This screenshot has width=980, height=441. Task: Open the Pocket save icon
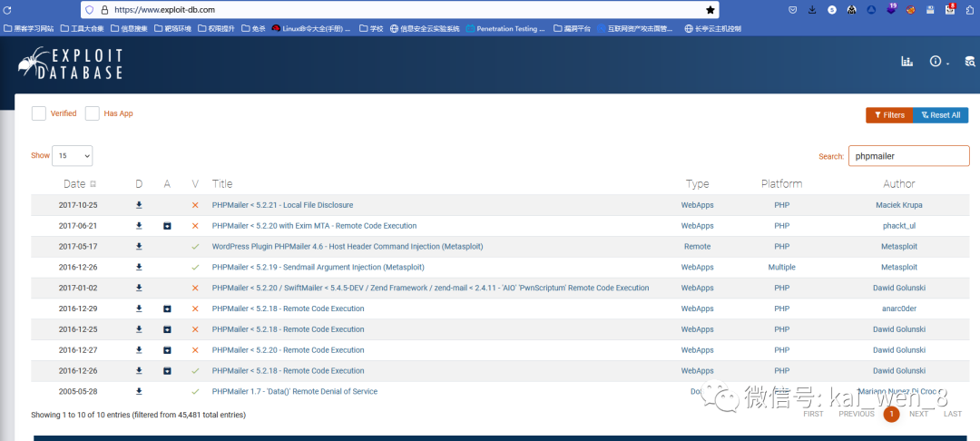click(x=792, y=10)
